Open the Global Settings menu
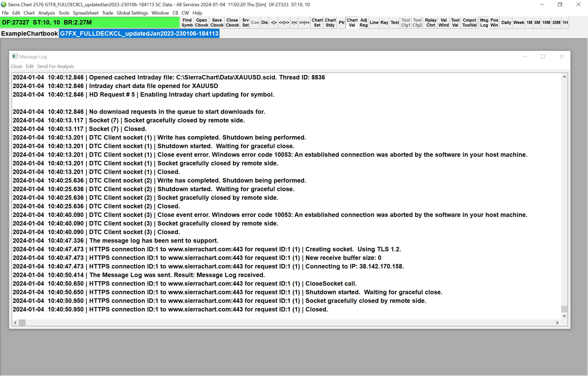 point(132,13)
